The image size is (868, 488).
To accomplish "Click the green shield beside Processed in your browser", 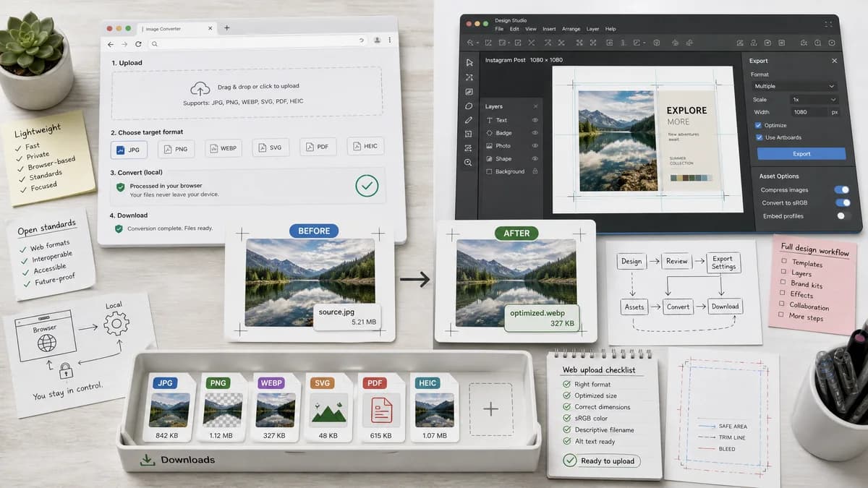I will 121,187.
